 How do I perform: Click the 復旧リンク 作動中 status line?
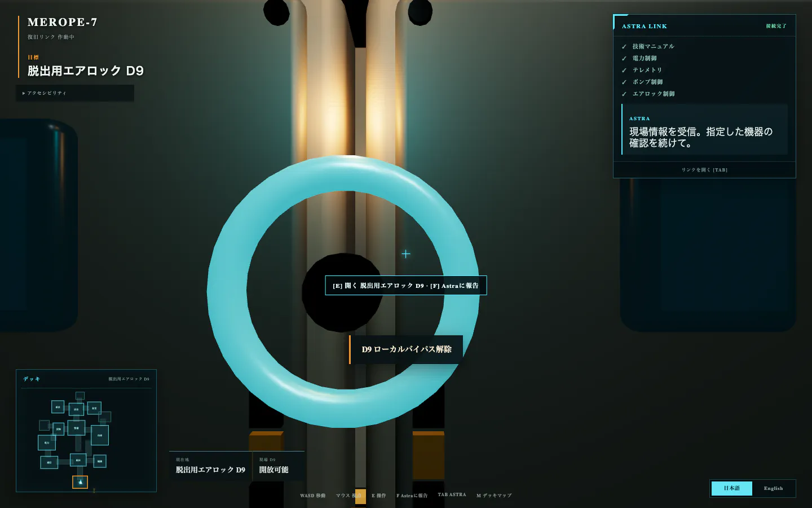(x=51, y=37)
